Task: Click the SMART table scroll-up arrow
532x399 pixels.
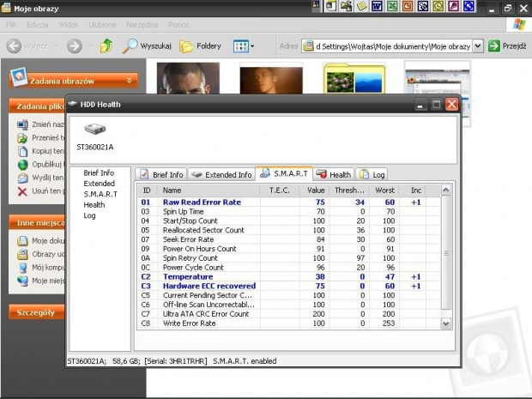Action: click(x=446, y=190)
